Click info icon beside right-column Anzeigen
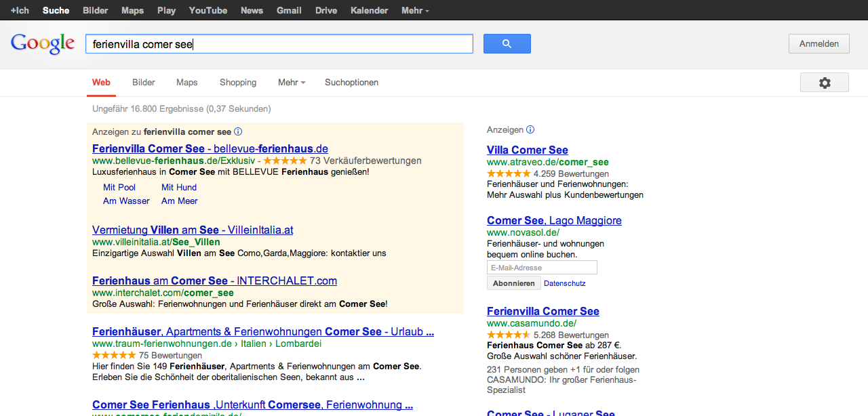This screenshot has width=868, height=416. tap(530, 129)
